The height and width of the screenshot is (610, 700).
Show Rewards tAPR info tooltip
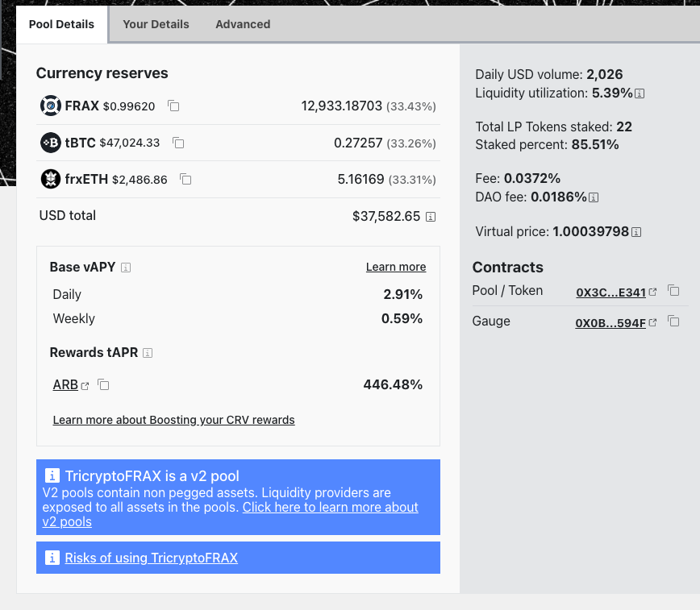point(148,353)
